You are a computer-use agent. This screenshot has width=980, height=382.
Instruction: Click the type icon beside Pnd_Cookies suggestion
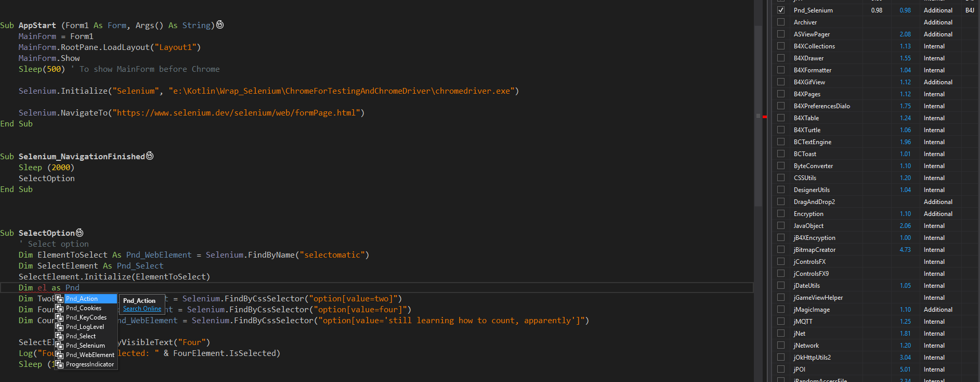59,308
